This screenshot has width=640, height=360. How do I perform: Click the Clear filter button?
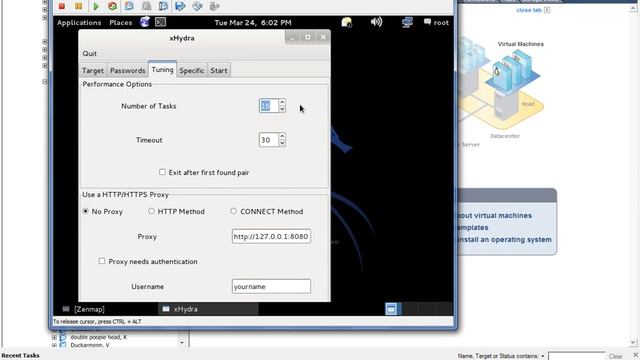[x=615, y=356]
